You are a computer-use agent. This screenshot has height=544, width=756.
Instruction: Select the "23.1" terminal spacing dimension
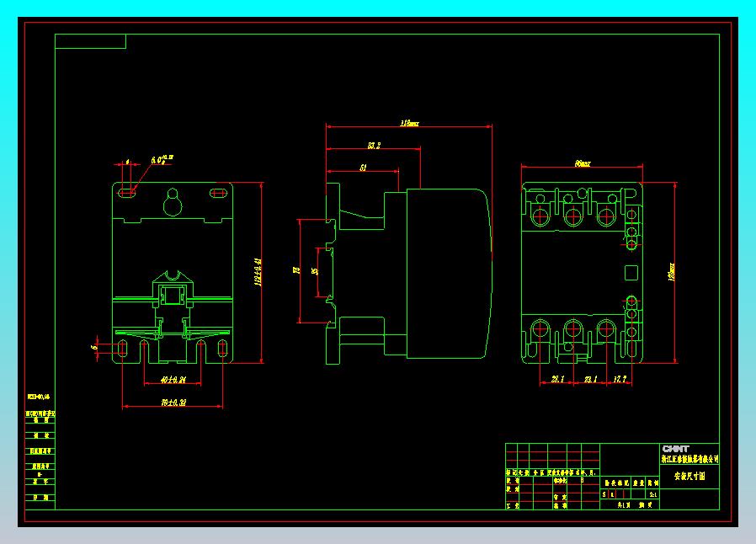tap(590, 379)
